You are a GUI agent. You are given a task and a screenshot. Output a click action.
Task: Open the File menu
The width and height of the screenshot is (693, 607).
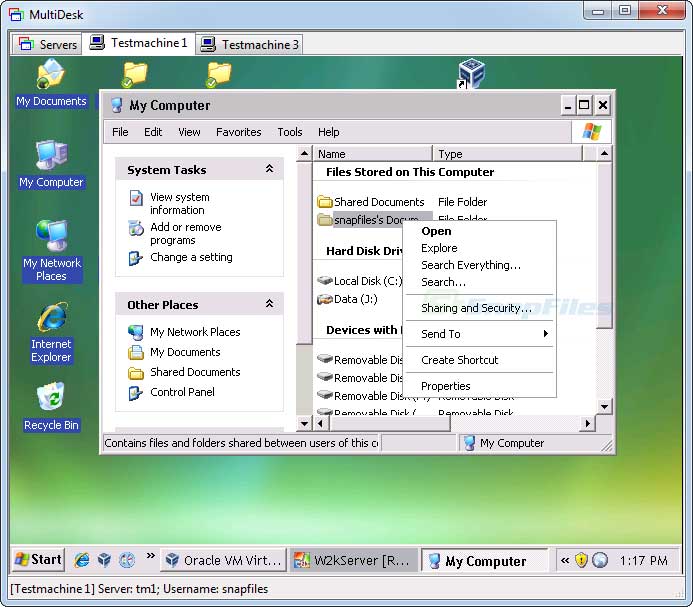(120, 132)
